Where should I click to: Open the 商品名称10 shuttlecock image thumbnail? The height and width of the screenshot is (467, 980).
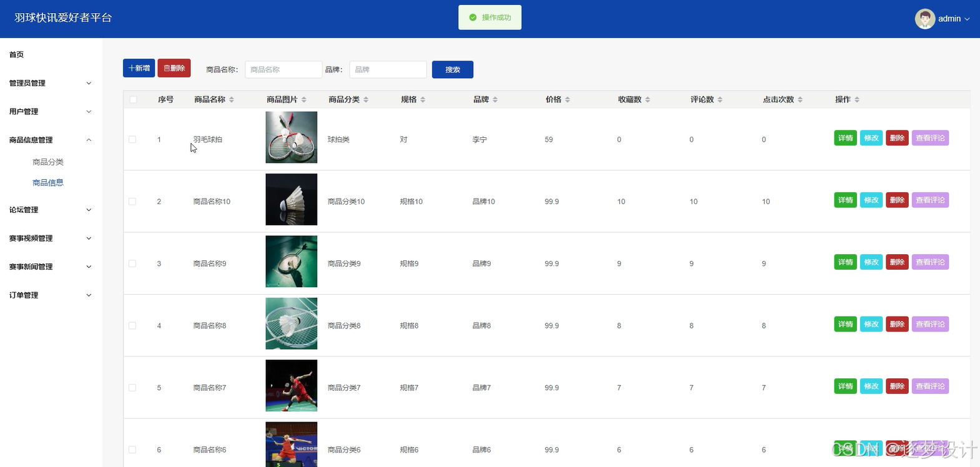292,199
